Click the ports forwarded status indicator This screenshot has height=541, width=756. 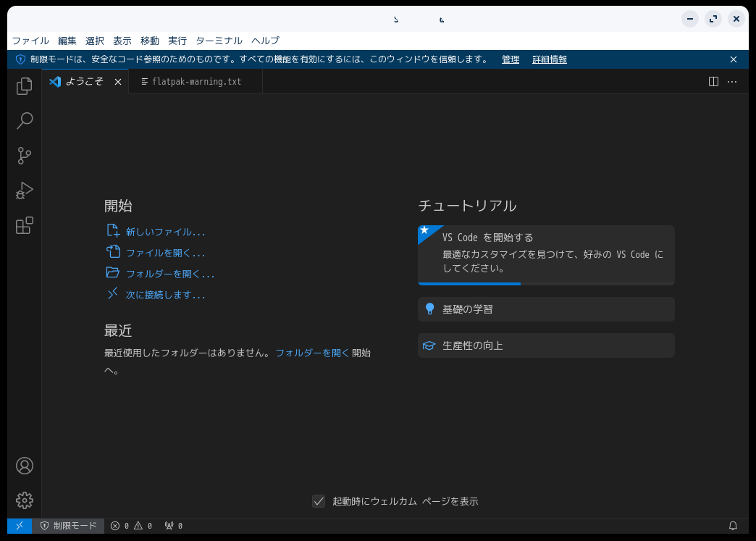tap(174, 526)
